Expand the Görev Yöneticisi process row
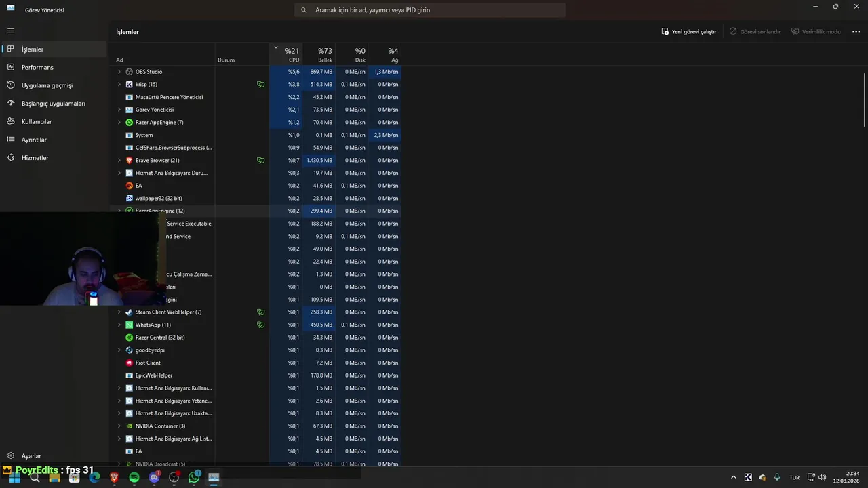The height and width of the screenshot is (488, 868). 119,110
